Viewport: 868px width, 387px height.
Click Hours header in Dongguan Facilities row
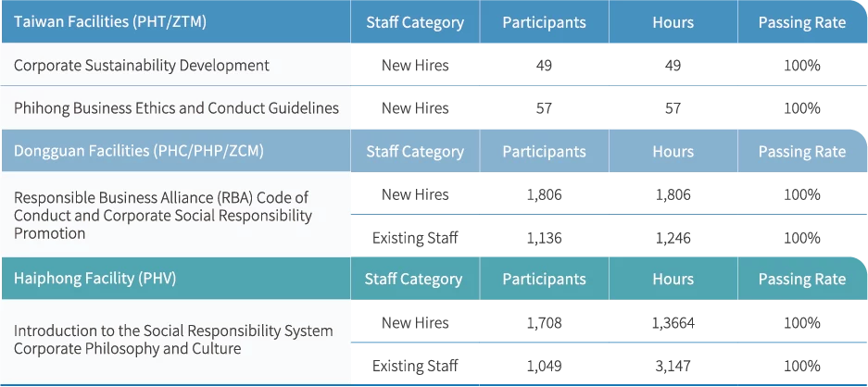pos(673,152)
